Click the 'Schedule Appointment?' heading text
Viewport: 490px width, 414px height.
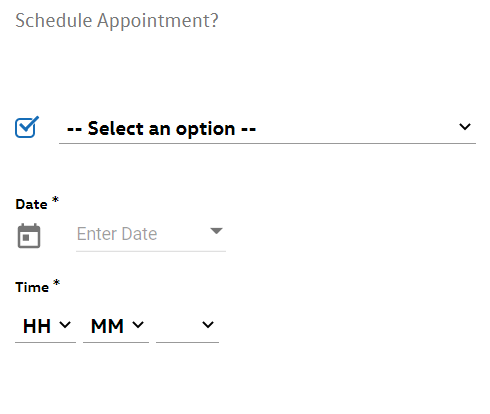(x=117, y=21)
